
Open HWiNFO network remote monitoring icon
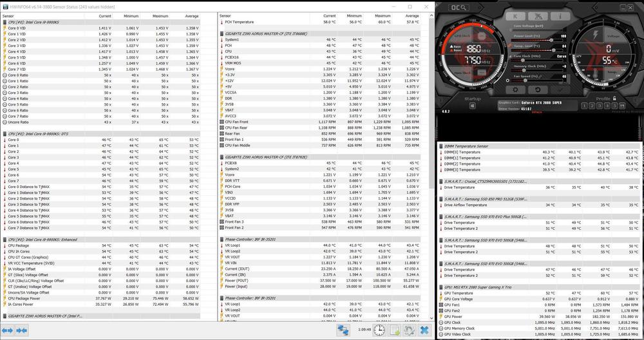344,330
